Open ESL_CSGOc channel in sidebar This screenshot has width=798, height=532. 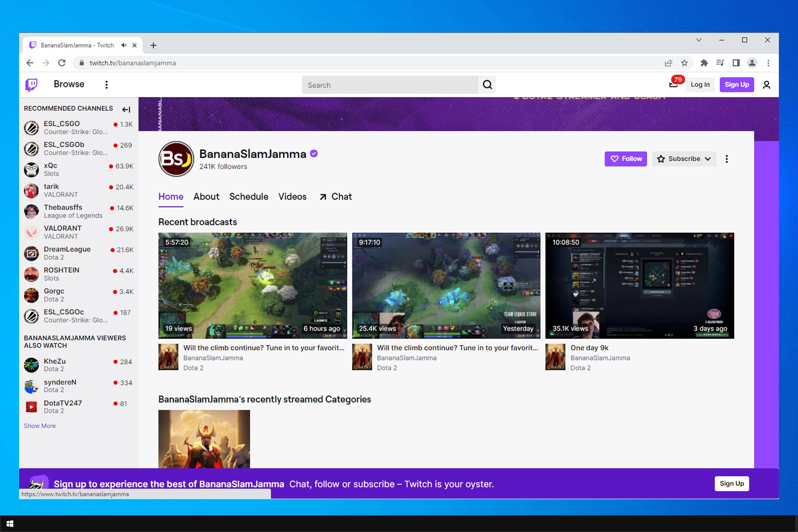tap(79, 316)
